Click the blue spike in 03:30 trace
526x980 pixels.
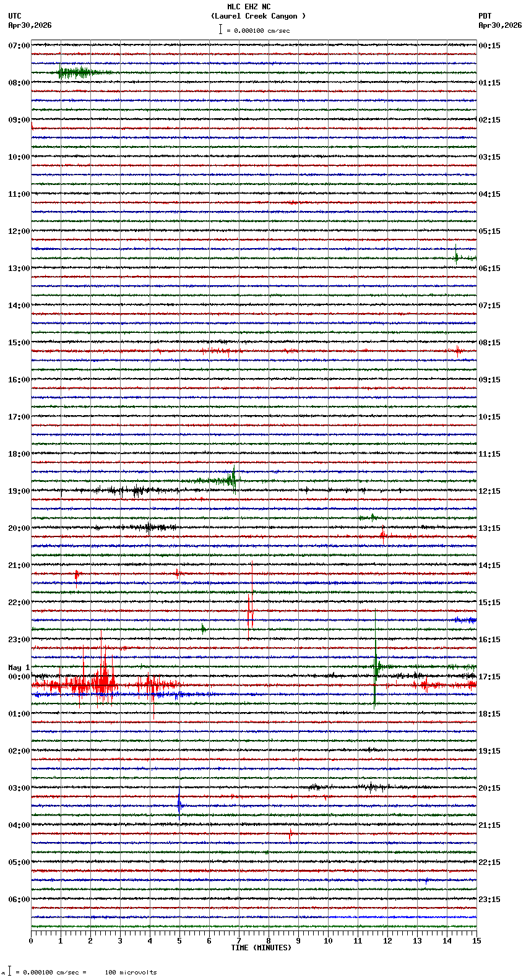pos(179,806)
